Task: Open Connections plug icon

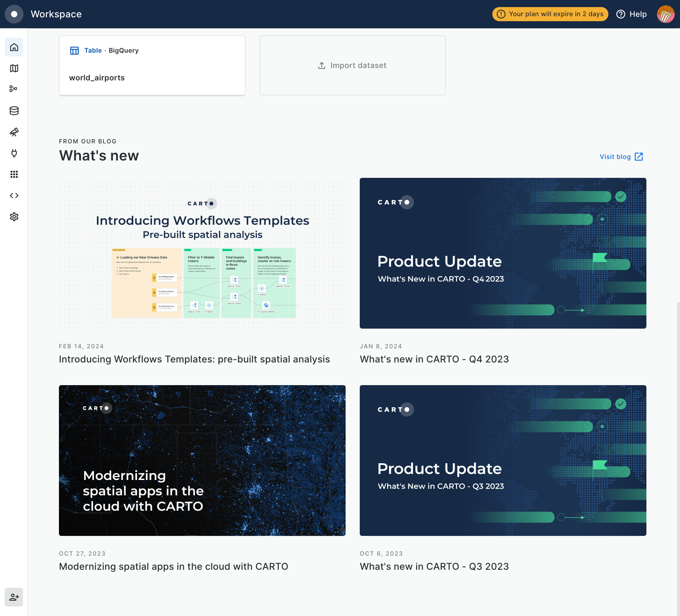Action: [14, 153]
